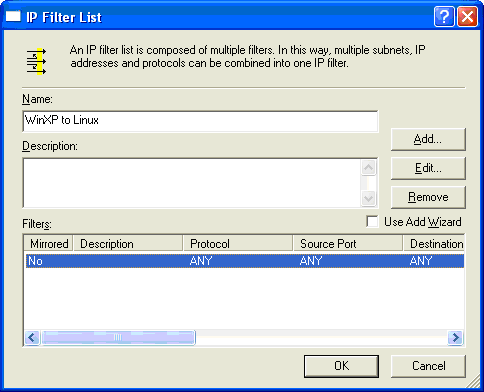Confirm with the OK button
Screen dimensions: 484x392
(x=341, y=366)
